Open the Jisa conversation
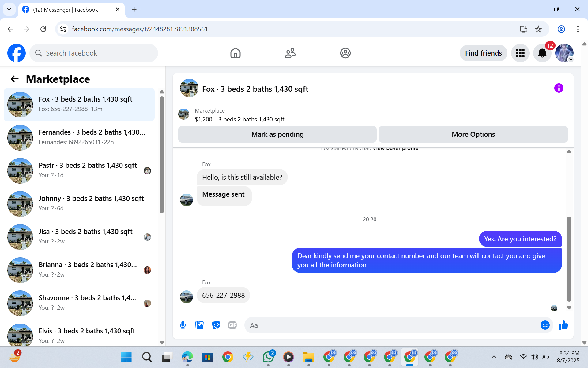This screenshot has width=588, height=368. pyautogui.click(x=79, y=237)
